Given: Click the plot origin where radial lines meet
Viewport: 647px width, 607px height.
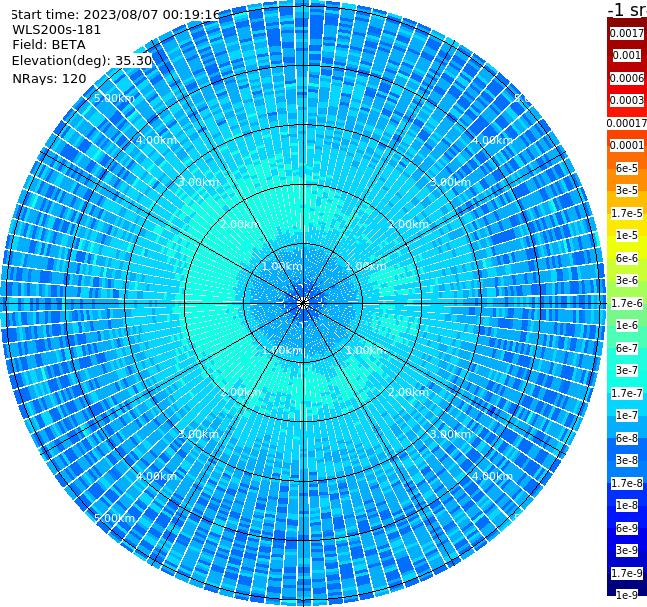Looking at the screenshot, I should pyautogui.click(x=303, y=304).
